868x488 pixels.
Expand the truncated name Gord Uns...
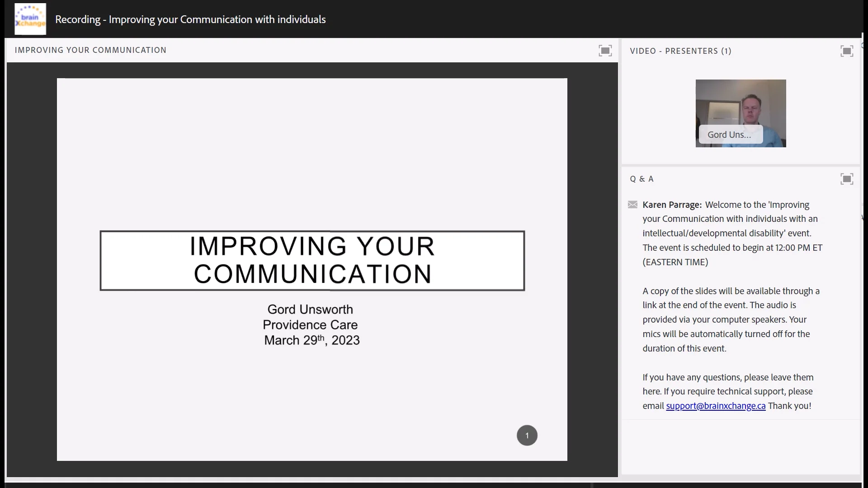click(x=730, y=134)
